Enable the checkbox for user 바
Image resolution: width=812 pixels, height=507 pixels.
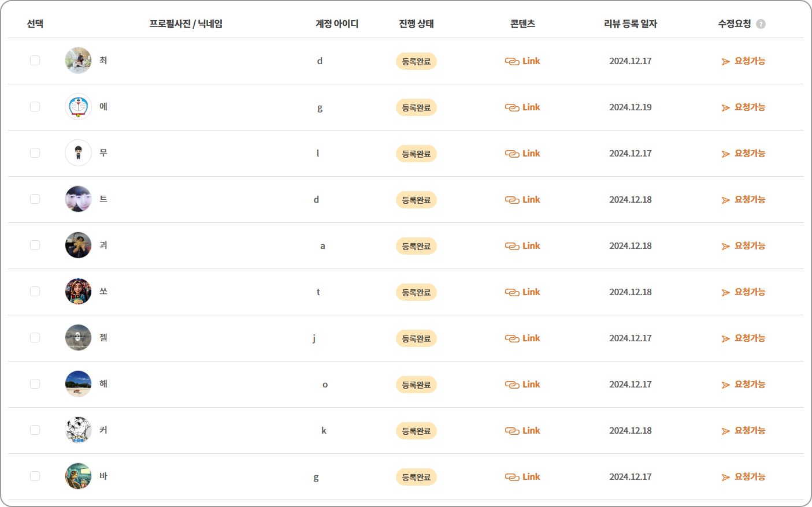[x=35, y=476]
